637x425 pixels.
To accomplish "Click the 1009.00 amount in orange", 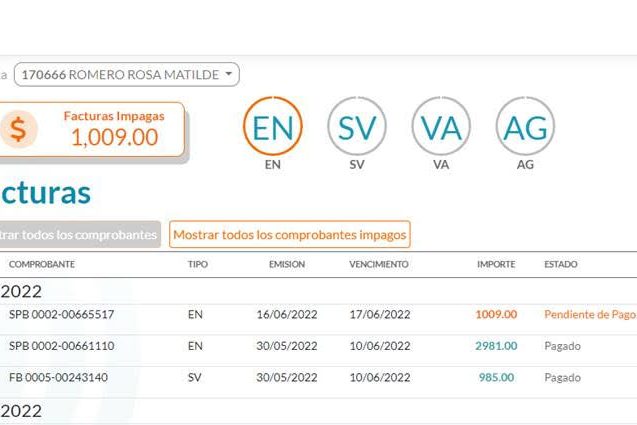I will (x=496, y=314).
